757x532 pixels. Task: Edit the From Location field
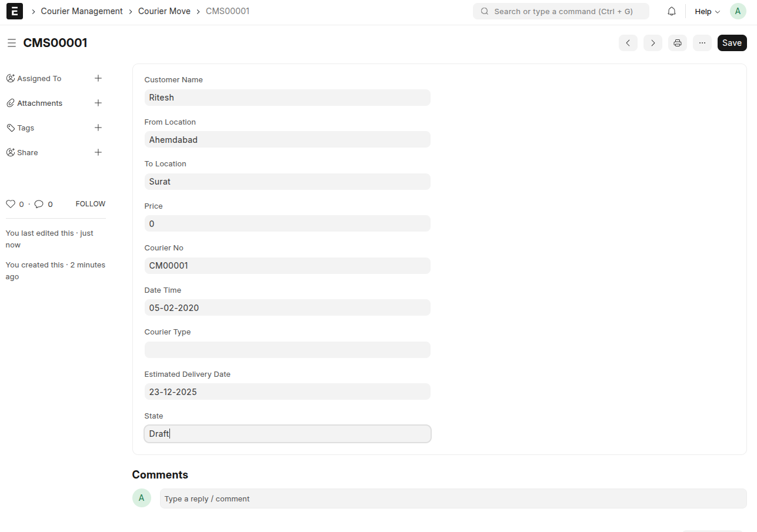tap(287, 139)
